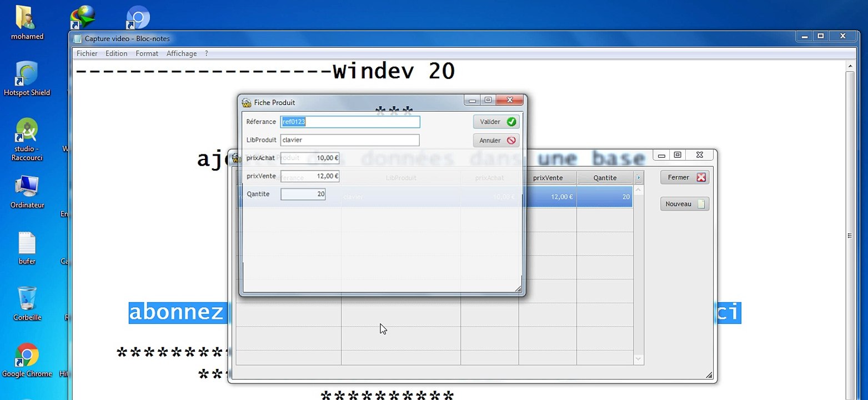Maximize the Capture video Bloc-notes window
Viewport: 868px width, 400px height.
coord(821,36)
